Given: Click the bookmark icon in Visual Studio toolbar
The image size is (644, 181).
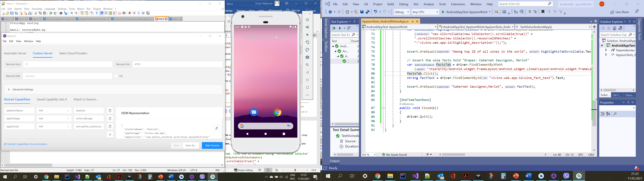Looking at the screenshot, I should tap(543, 12).
